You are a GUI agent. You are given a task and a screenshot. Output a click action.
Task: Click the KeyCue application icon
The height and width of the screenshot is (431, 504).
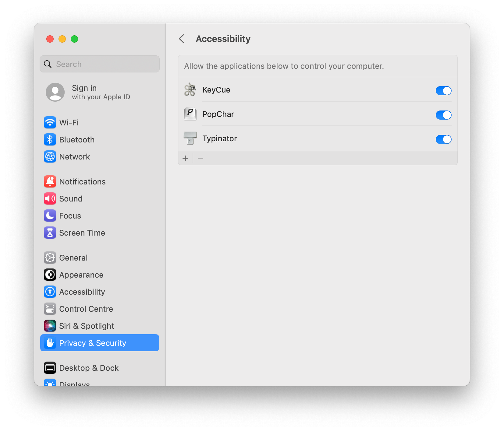(190, 89)
